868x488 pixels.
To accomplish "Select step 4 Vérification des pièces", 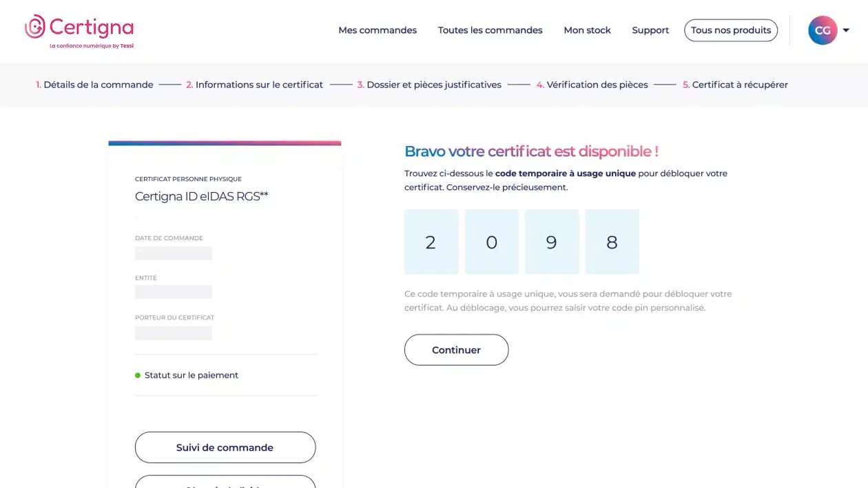I will [592, 85].
